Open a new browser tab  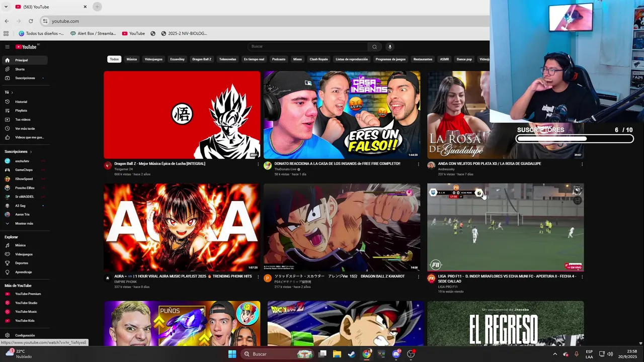[x=97, y=7]
